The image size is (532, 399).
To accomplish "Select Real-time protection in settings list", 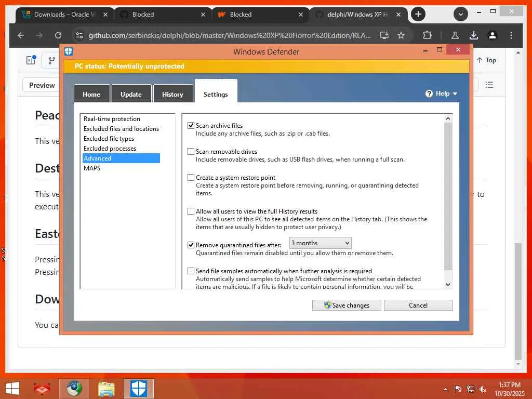I will pyautogui.click(x=112, y=119).
